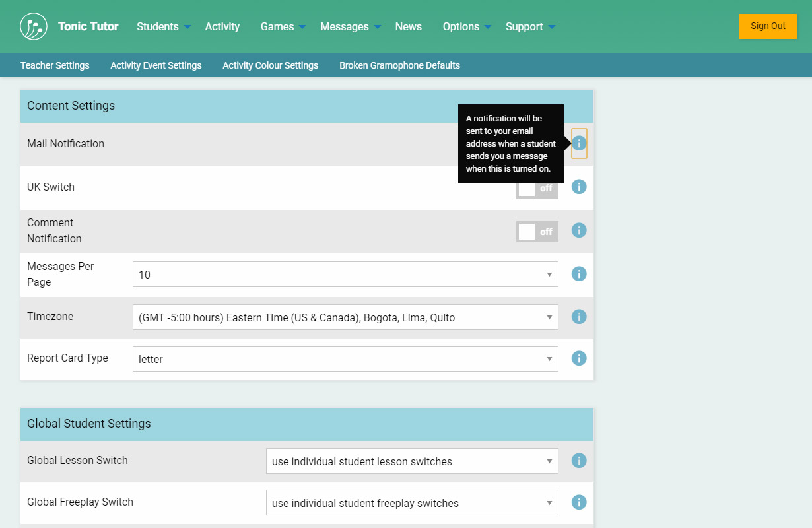Open the Global Lesson Switch dropdown
This screenshot has width=812, height=528.
click(412, 461)
